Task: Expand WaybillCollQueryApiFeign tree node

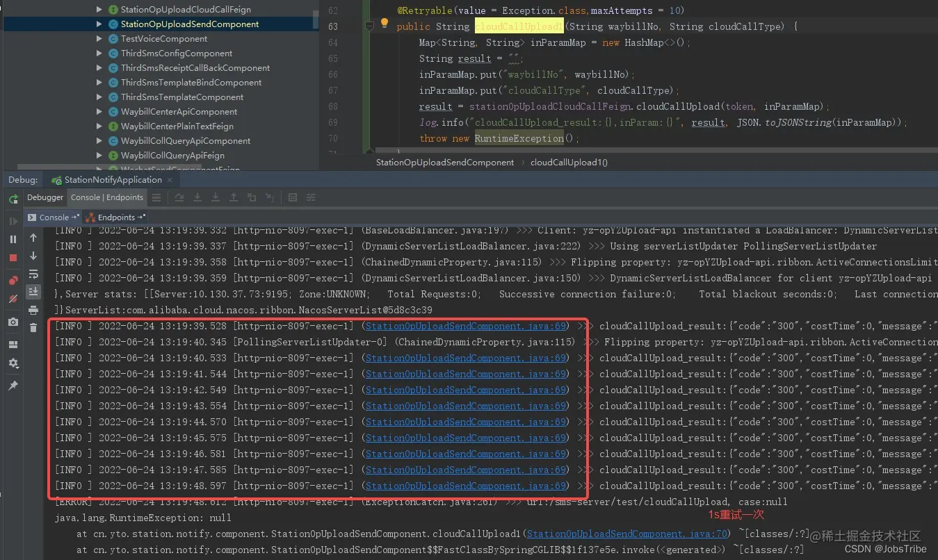Action: click(99, 156)
